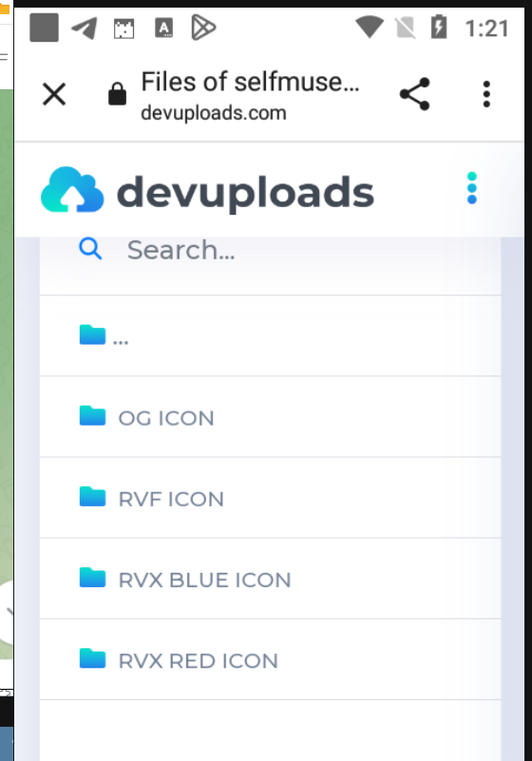This screenshot has height=761, width=532.
Task: Tap the 1:21 clock in status bar
Action: click(486, 29)
